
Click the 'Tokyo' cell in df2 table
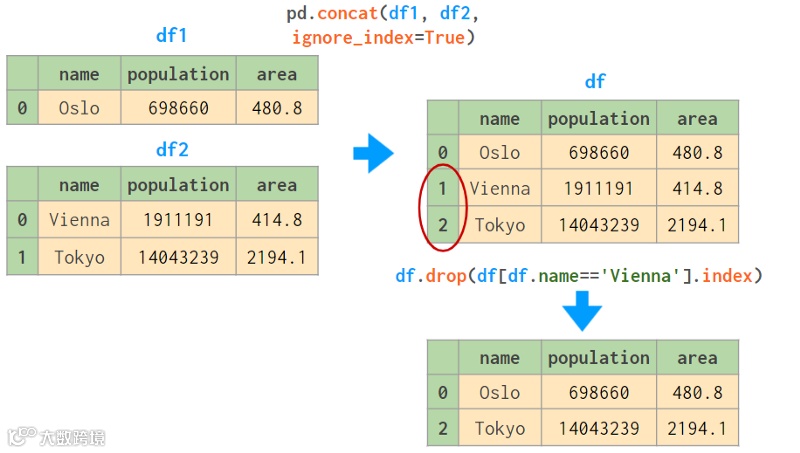79,257
